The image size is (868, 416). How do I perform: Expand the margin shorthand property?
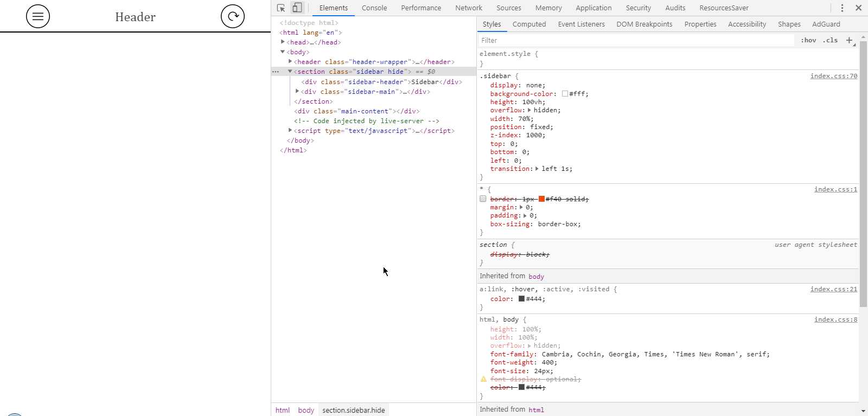coord(521,207)
